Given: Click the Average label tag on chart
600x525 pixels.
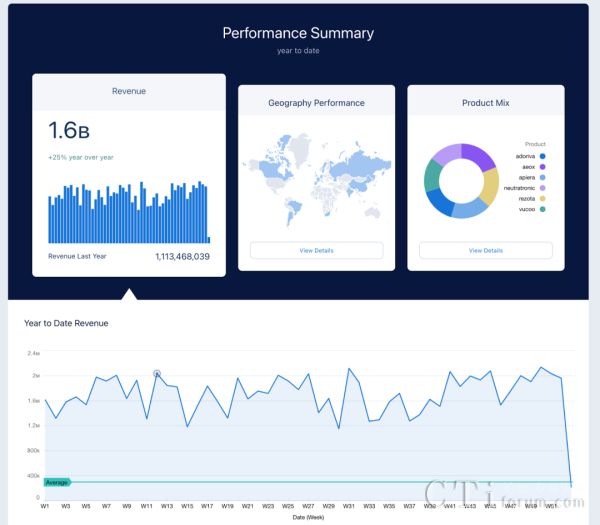Looking at the screenshot, I should pos(57,482).
